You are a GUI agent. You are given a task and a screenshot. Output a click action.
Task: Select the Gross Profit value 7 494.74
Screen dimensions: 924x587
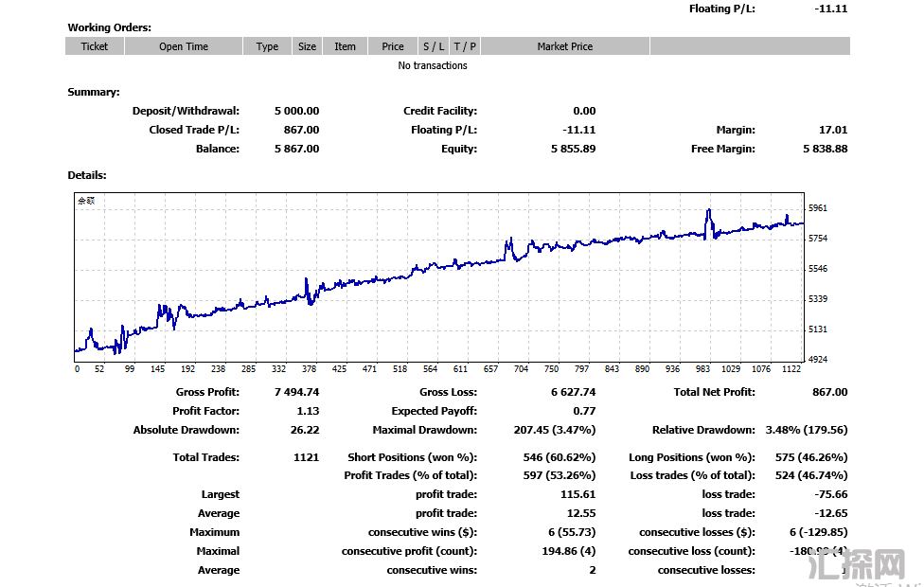click(297, 392)
